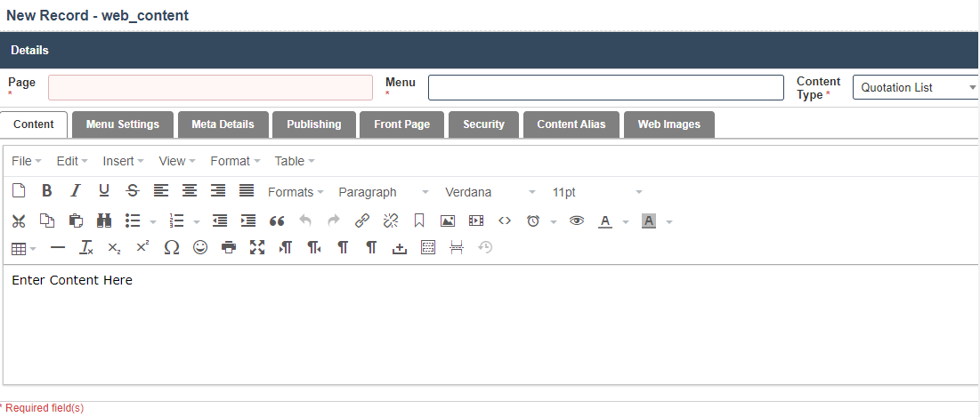The height and width of the screenshot is (417, 980).
Task: Click the find and replace binoculars icon
Action: click(104, 221)
